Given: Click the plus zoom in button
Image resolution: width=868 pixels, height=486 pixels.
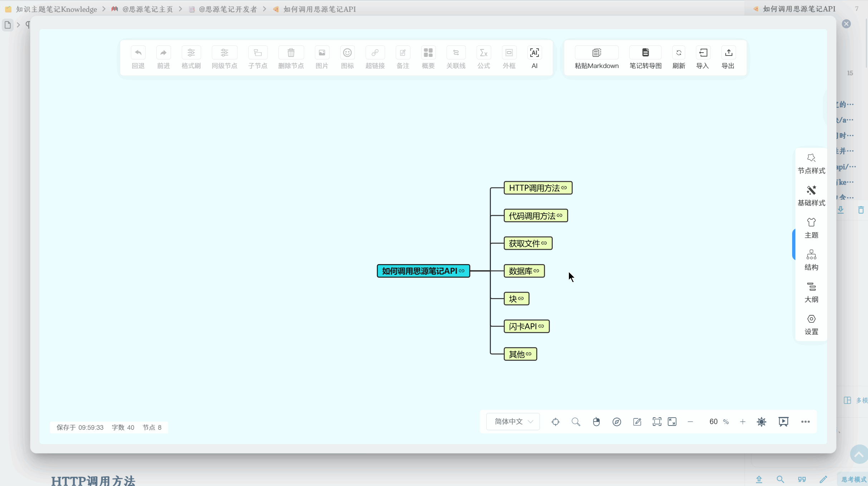Looking at the screenshot, I should [x=743, y=422].
